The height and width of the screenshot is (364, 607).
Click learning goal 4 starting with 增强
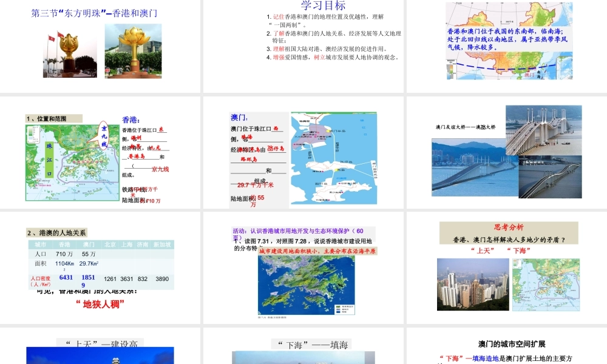tap(333, 57)
